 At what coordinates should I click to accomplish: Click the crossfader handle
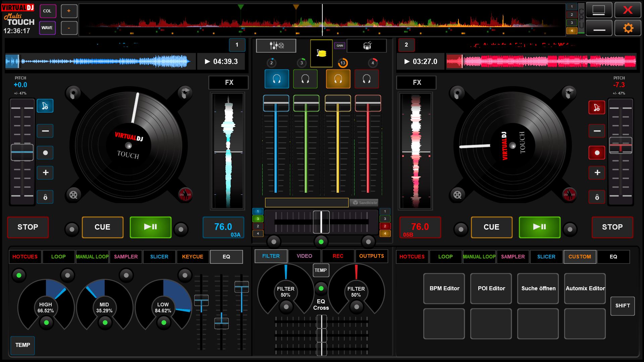point(321,222)
